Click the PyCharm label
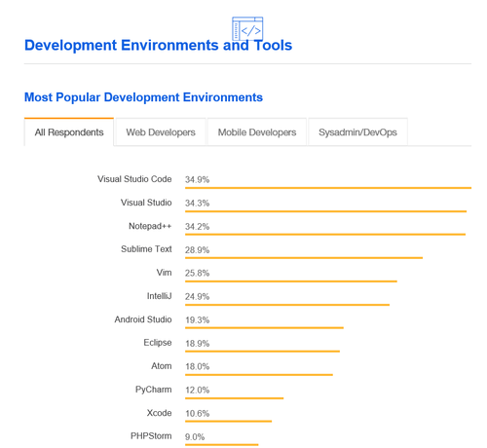Viewport: 487px width, 448px height. tap(153, 390)
